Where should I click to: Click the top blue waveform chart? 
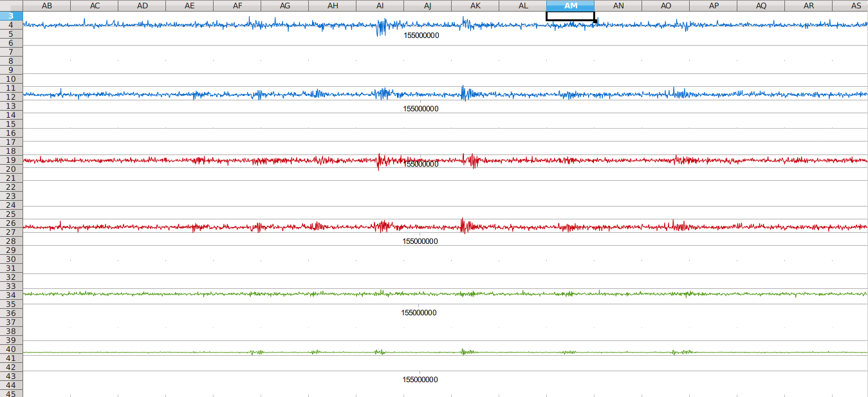pos(445,26)
